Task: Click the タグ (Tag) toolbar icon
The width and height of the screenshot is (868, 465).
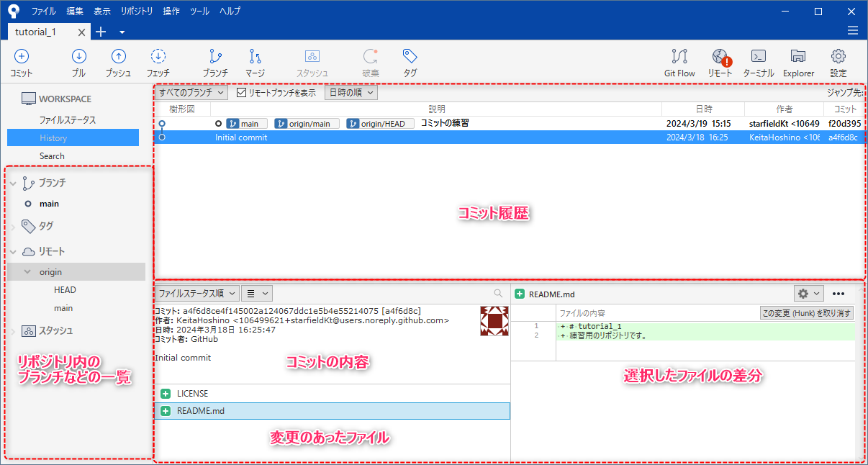Action: pyautogui.click(x=410, y=63)
